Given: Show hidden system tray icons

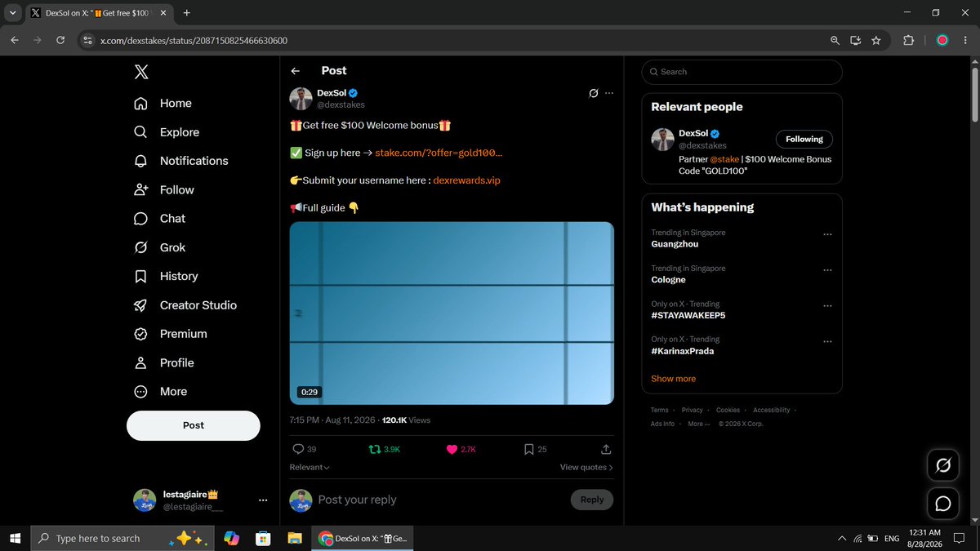Looking at the screenshot, I should pyautogui.click(x=842, y=539).
